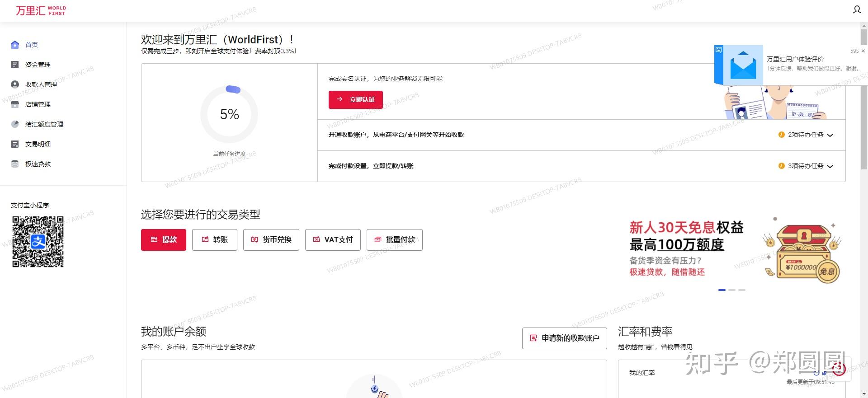Click the Alipay mini-program QR code
868x398 pixels.
click(38, 242)
